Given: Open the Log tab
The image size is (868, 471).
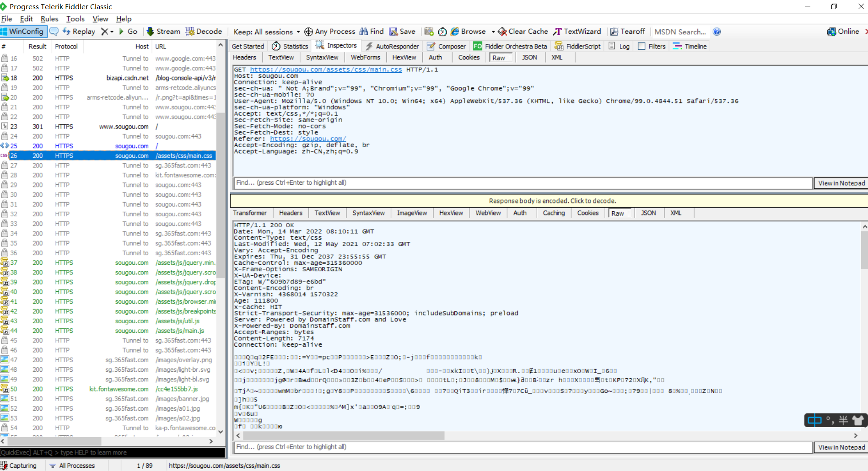Looking at the screenshot, I should click(x=619, y=46).
